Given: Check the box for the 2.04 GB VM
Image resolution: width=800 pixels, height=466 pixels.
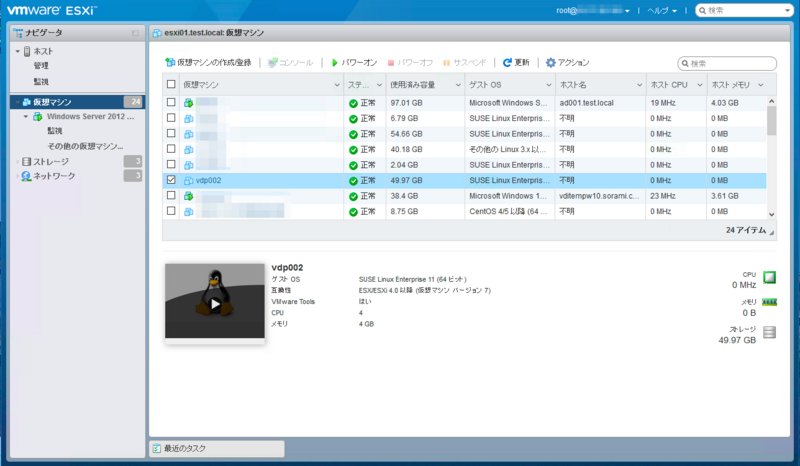Looking at the screenshot, I should (171, 164).
